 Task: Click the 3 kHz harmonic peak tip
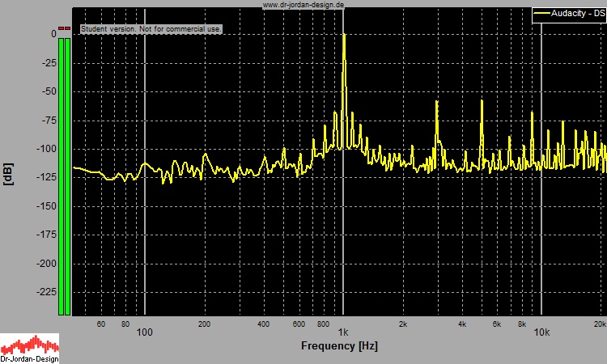pyautogui.click(x=437, y=102)
